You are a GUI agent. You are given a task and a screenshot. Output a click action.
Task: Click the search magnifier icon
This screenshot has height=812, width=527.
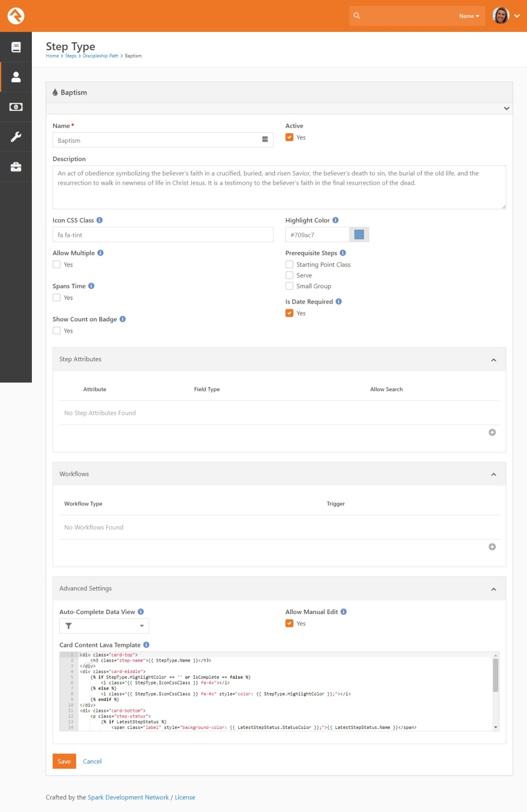pos(357,16)
